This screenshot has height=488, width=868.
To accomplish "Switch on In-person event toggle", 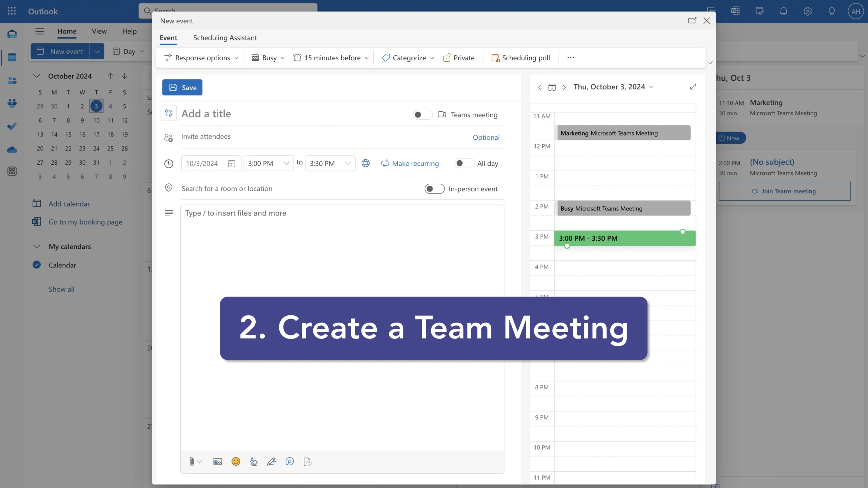I will point(434,189).
